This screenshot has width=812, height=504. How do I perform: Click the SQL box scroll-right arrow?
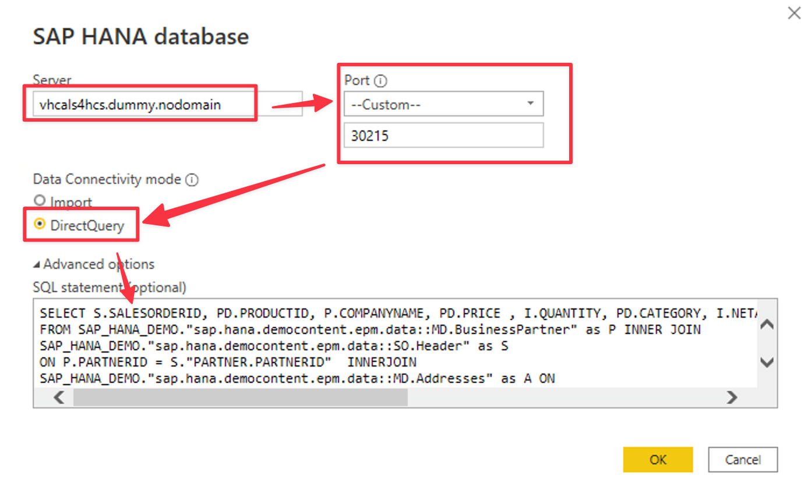(732, 397)
